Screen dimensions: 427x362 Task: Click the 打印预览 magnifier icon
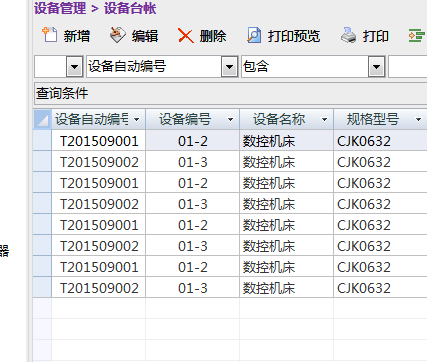(254, 35)
